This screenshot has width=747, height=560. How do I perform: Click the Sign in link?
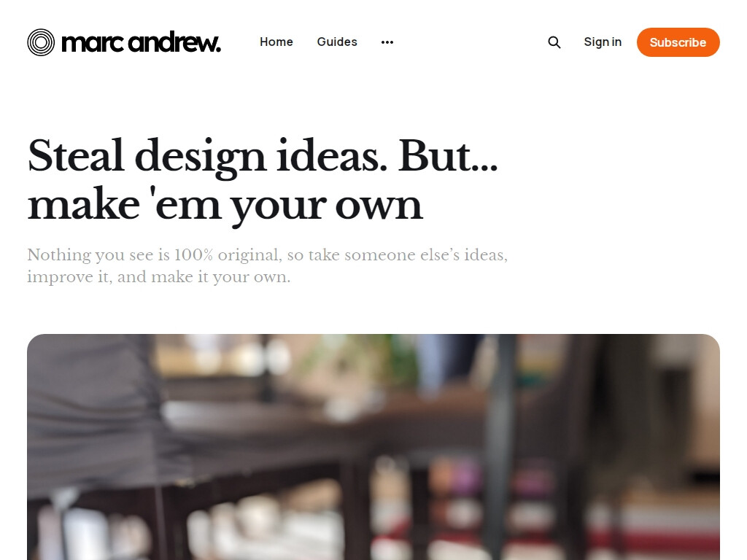click(603, 42)
